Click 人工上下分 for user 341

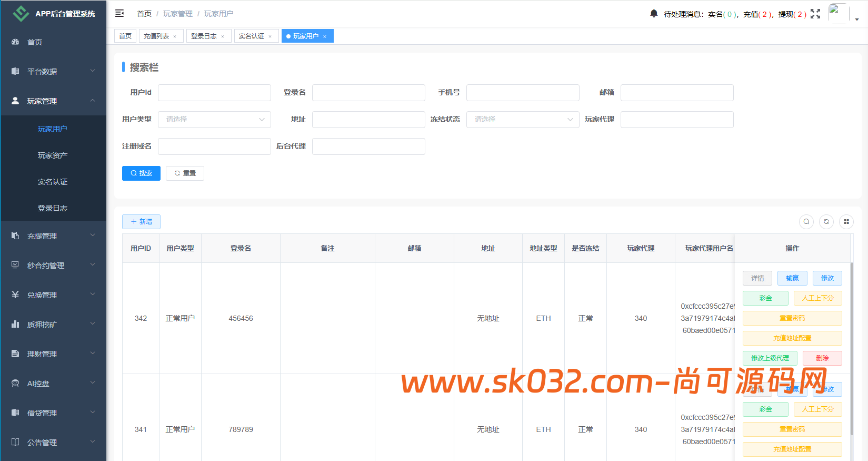pyautogui.click(x=818, y=409)
